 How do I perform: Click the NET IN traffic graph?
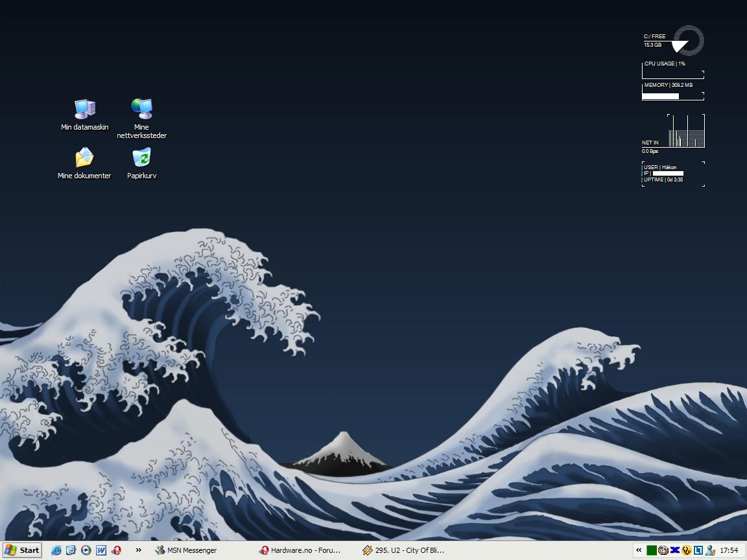[686, 130]
